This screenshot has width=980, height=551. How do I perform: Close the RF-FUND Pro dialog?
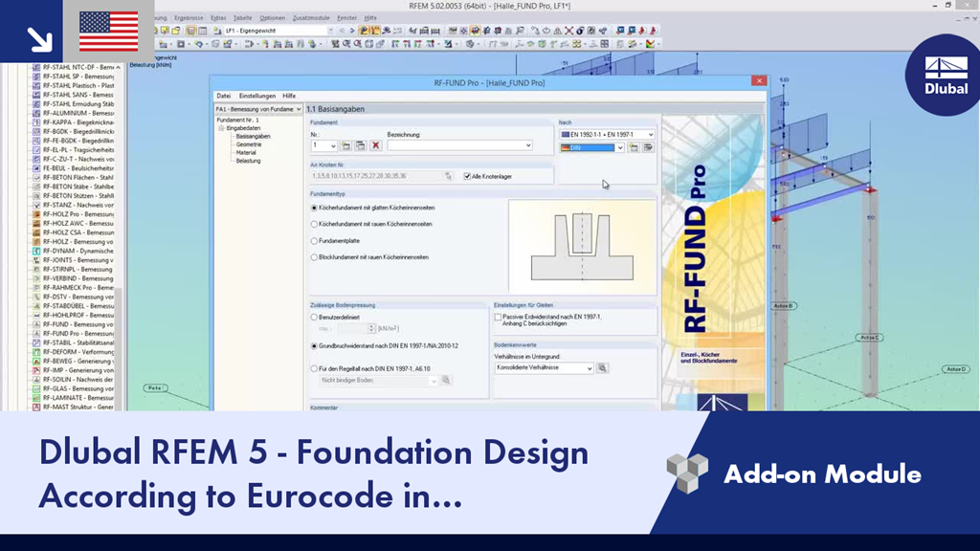coord(759,81)
